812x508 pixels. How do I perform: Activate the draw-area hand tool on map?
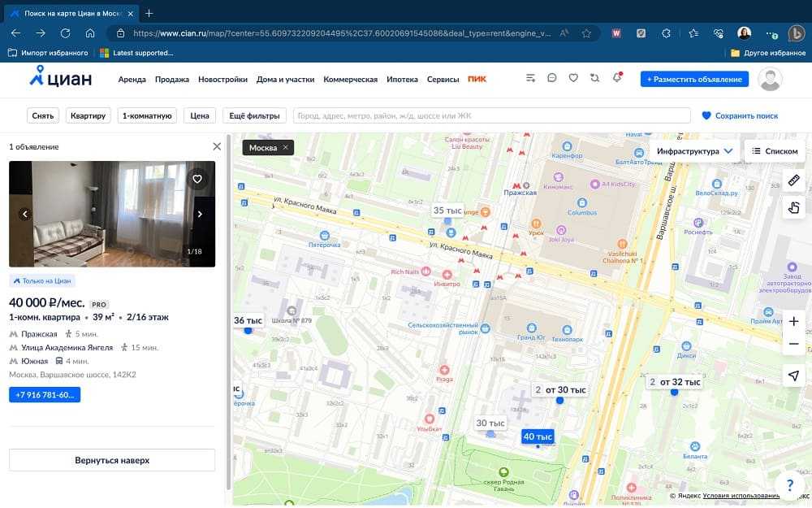click(793, 207)
